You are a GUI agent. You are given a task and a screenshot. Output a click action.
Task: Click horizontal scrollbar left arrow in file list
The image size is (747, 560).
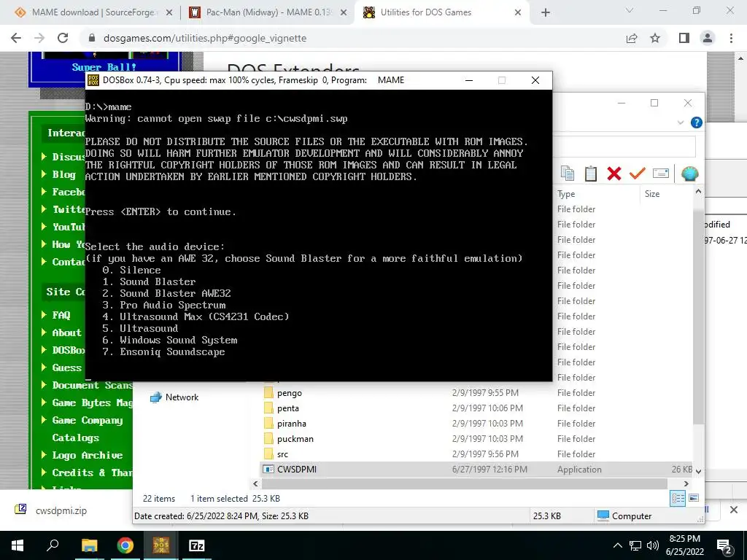coord(255,484)
